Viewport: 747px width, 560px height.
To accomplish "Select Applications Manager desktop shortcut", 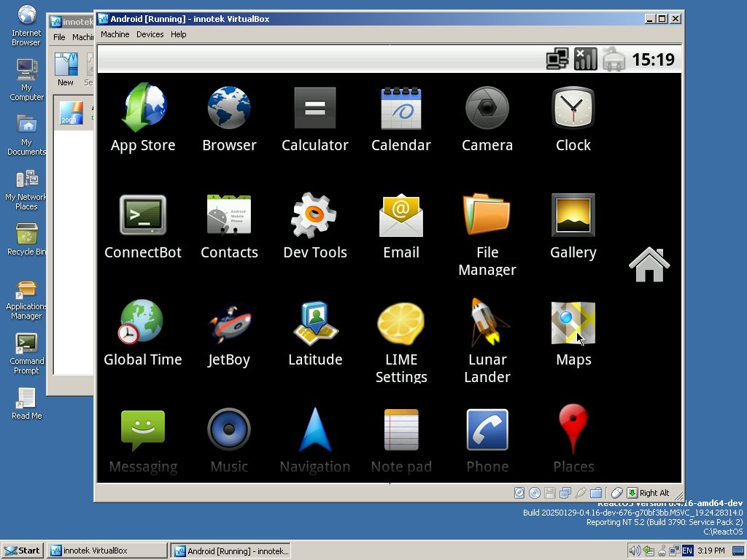I will point(26,299).
